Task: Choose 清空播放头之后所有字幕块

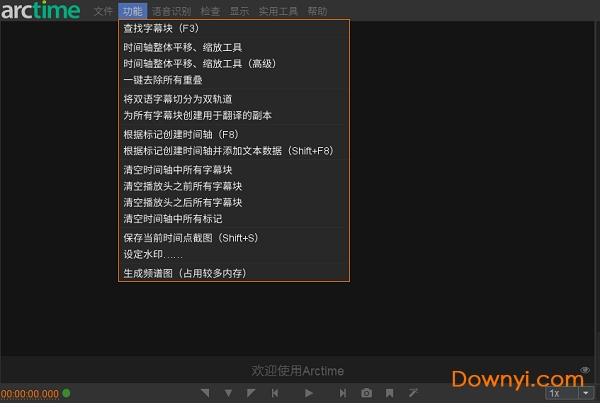Action: (x=234, y=202)
